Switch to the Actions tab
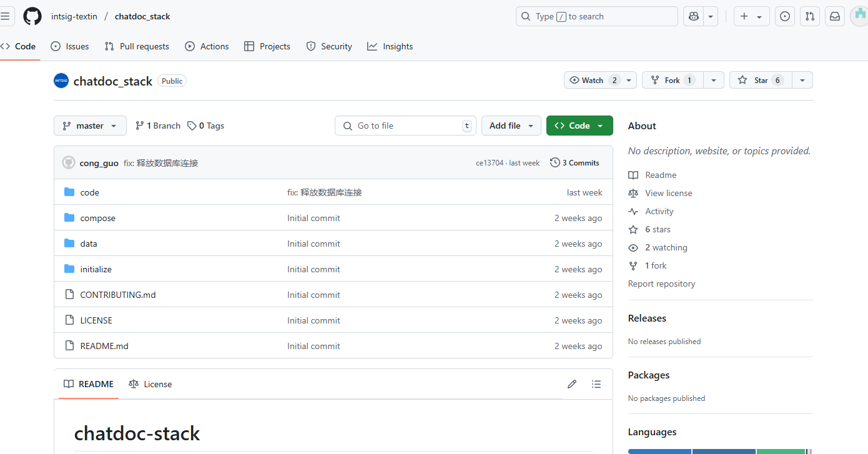The image size is (868, 454). click(x=207, y=46)
